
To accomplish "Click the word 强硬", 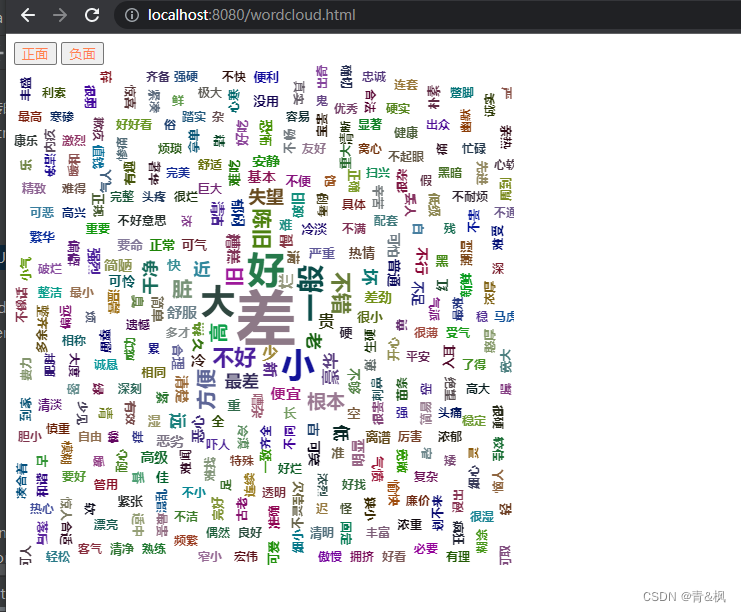I will [186, 76].
